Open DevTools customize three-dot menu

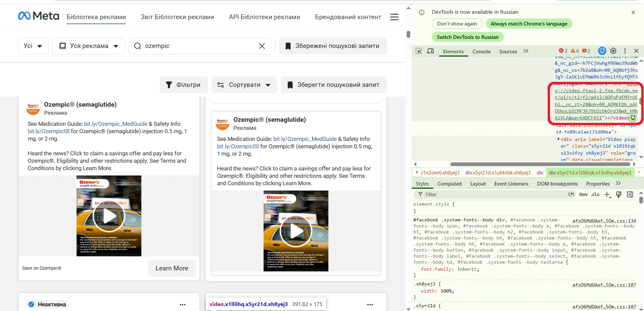click(x=625, y=51)
